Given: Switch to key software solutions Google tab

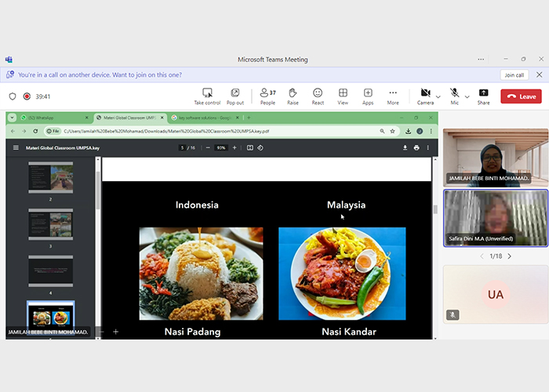Looking at the screenshot, I should pos(205,118).
